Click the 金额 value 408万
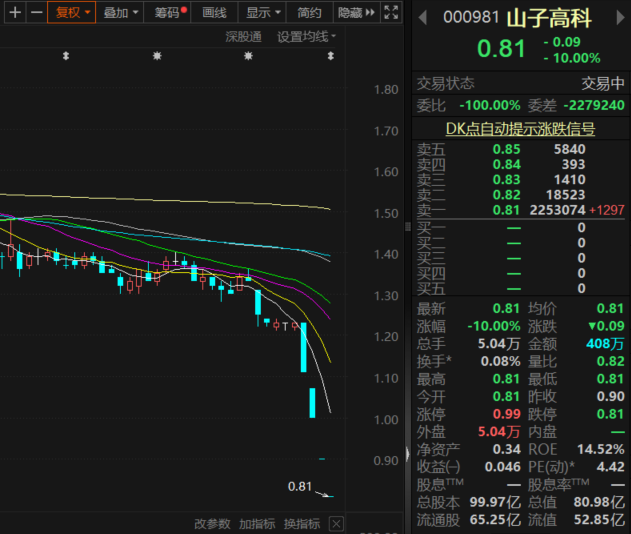Screen dimensions: 631x534 coord(605,344)
